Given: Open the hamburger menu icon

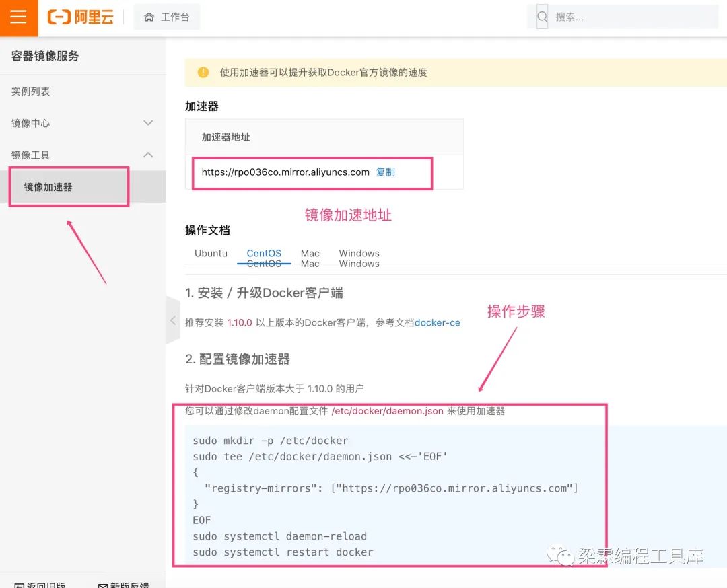Looking at the screenshot, I should click(x=19, y=17).
